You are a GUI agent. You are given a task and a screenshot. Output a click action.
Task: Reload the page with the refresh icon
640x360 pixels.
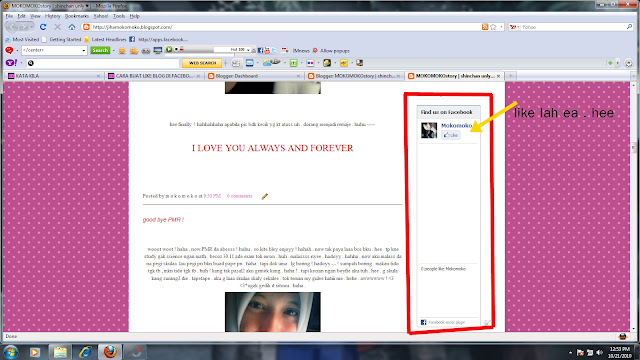click(43, 27)
